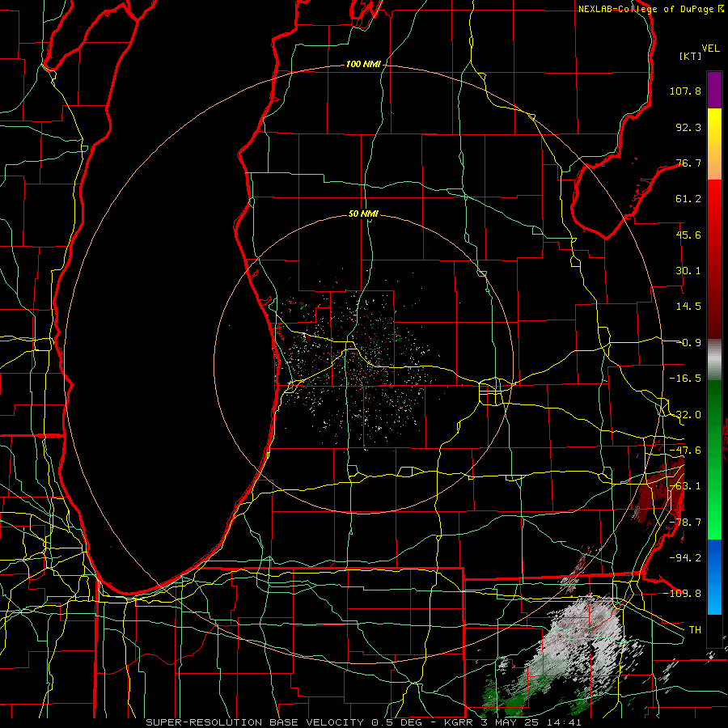
Task: Click the -16.5 velocity scale value
Action: tap(685, 379)
